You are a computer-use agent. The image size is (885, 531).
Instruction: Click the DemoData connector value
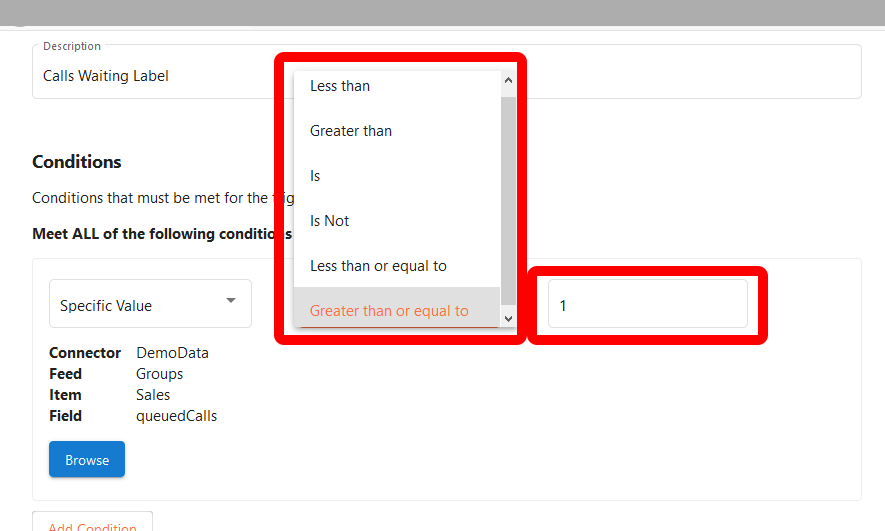172,353
